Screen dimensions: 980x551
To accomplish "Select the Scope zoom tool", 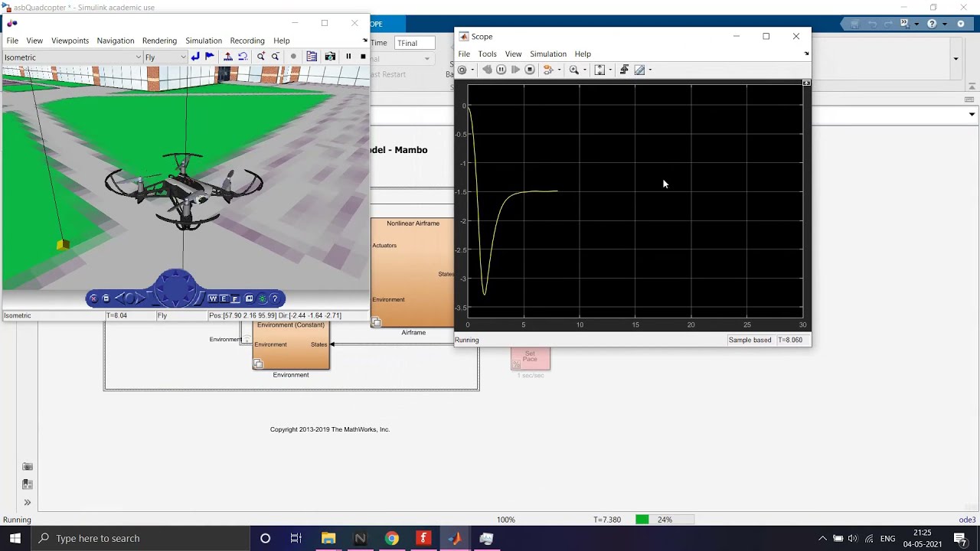I will pyautogui.click(x=574, y=70).
